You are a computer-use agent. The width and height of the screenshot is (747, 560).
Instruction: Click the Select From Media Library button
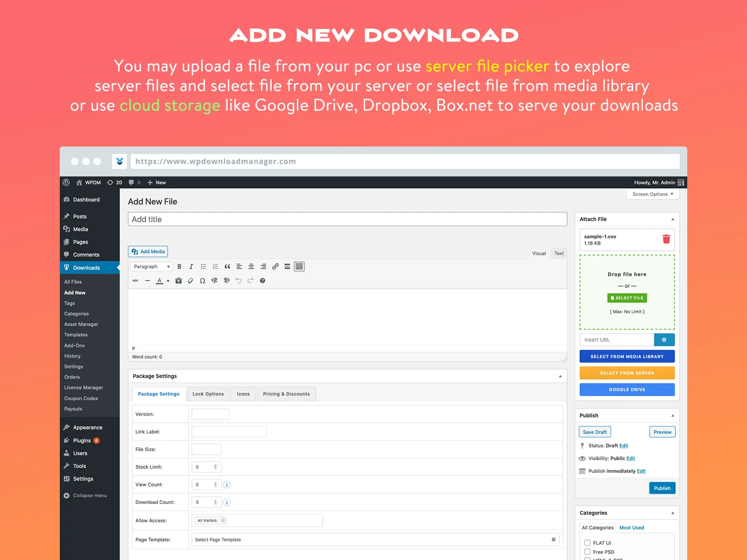tap(627, 356)
